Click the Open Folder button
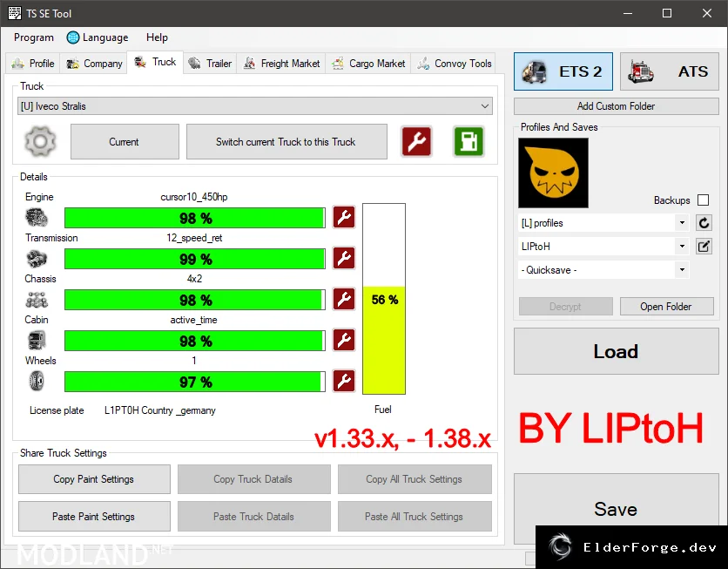The width and height of the screenshot is (728, 569). (x=667, y=307)
